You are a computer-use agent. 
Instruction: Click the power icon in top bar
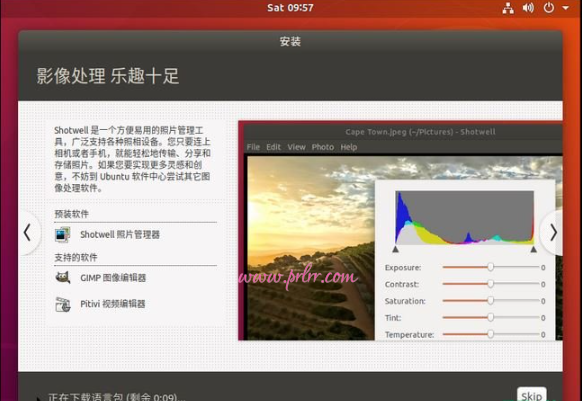coord(549,8)
